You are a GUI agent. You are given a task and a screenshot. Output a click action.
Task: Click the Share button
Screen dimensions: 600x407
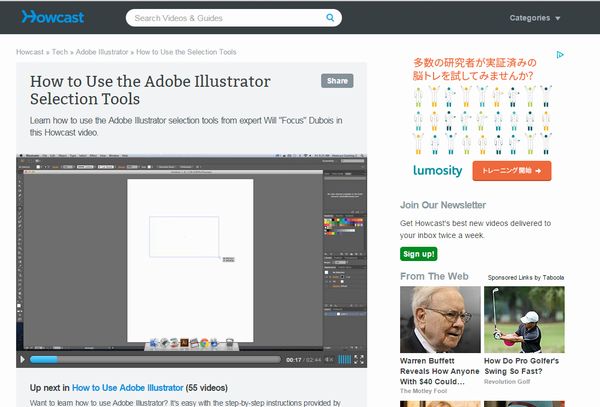point(337,81)
